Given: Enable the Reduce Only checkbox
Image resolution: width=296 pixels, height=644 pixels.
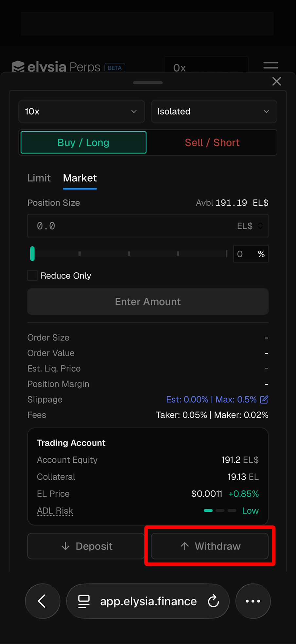Looking at the screenshot, I should pos(32,275).
